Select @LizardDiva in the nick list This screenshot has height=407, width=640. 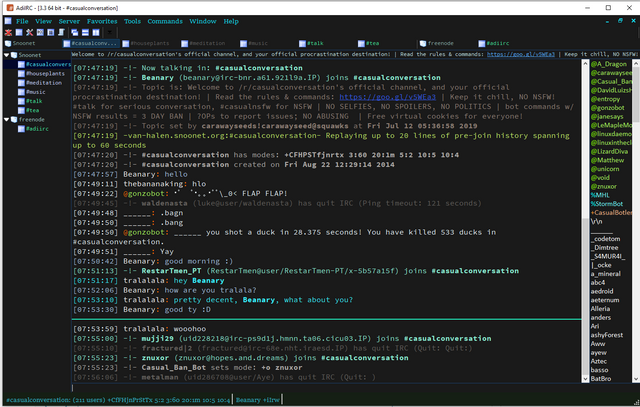pyautogui.click(x=609, y=151)
